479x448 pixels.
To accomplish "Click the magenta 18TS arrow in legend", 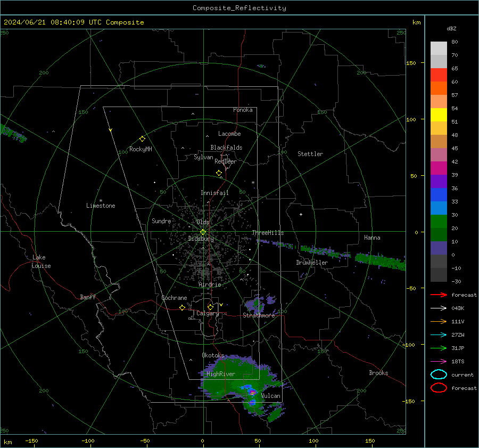I will (x=439, y=362).
